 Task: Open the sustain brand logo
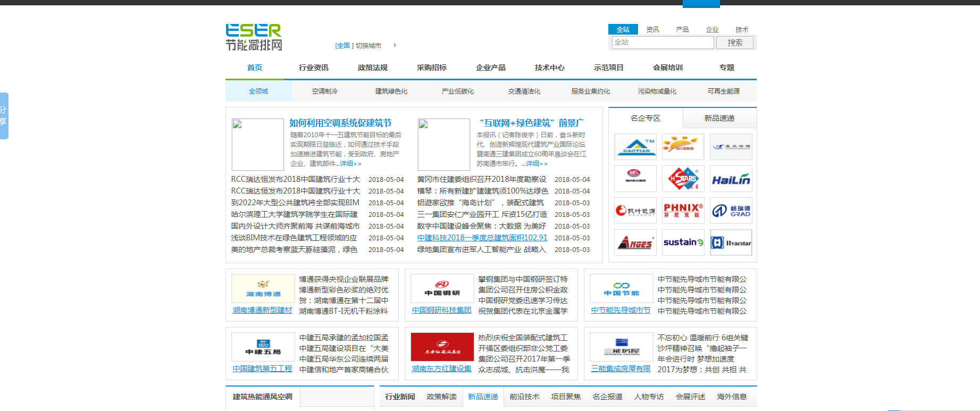click(683, 242)
